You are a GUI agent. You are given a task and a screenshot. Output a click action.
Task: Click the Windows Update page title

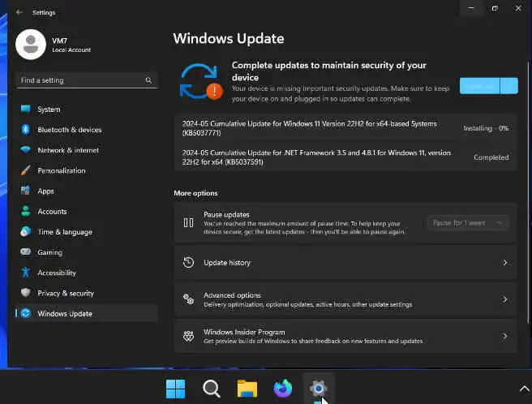[229, 38]
